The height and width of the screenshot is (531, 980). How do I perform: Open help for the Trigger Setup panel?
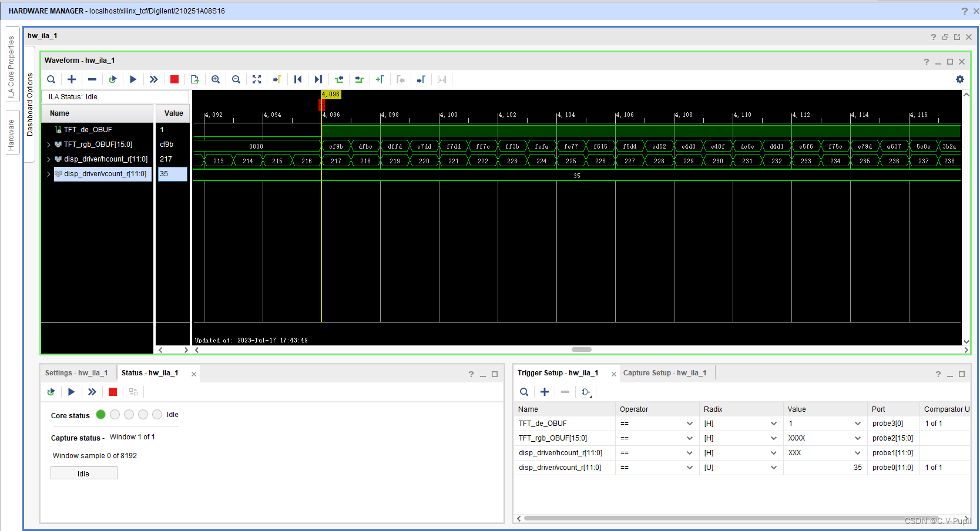pyautogui.click(x=938, y=374)
